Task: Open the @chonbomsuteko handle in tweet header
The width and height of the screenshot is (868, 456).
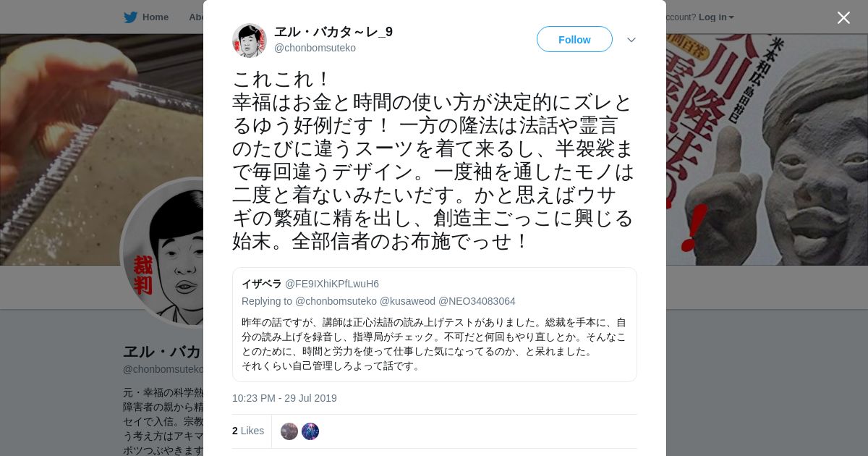Action: 315,48
